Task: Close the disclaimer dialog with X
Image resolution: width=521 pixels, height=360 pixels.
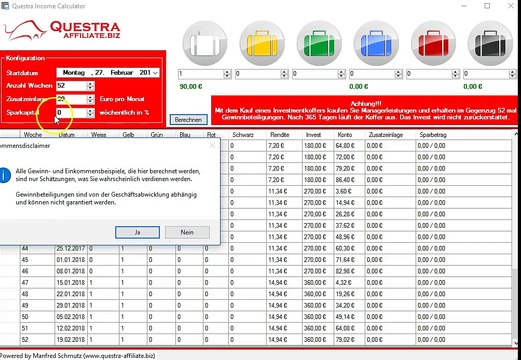Action: (x=212, y=145)
